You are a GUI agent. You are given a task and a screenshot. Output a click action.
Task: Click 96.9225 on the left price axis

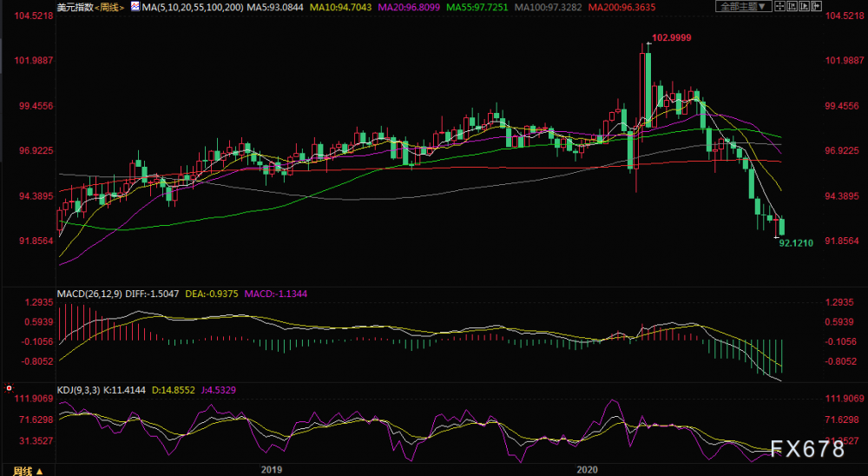[36, 151]
